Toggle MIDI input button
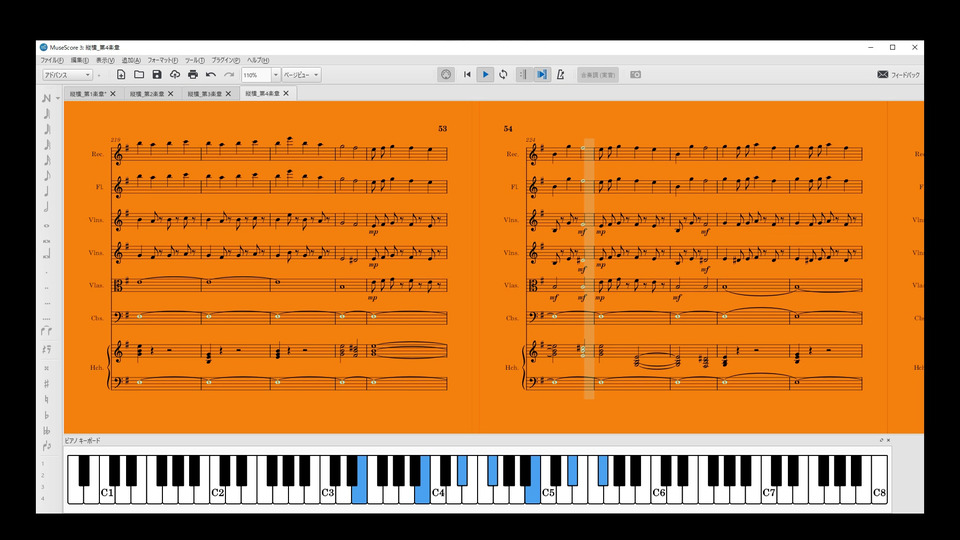The height and width of the screenshot is (540, 960). pyautogui.click(x=446, y=75)
